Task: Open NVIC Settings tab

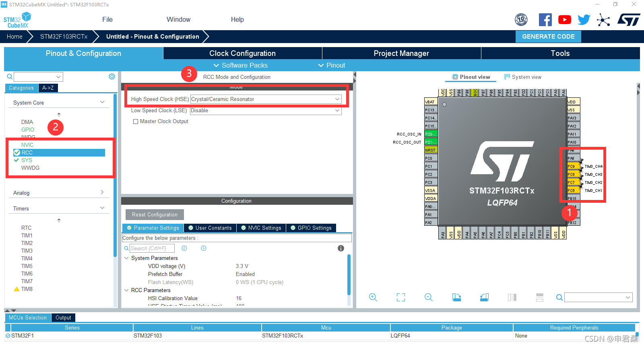Action: pyautogui.click(x=261, y=228)
